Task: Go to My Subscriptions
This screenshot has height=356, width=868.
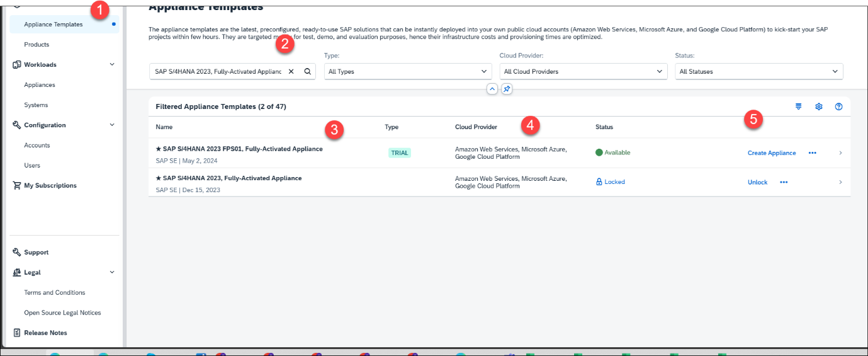Action: click(x=50, y=186)
